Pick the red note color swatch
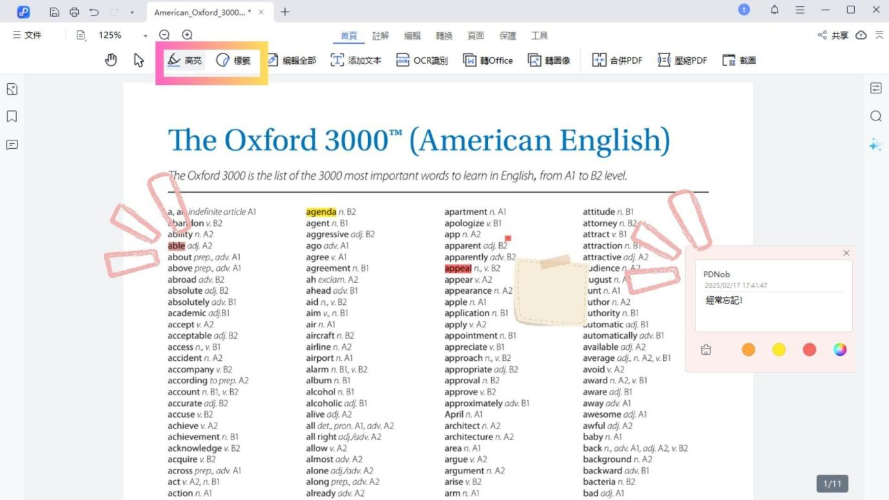This screenshot has height=500, width=889. 810,350
